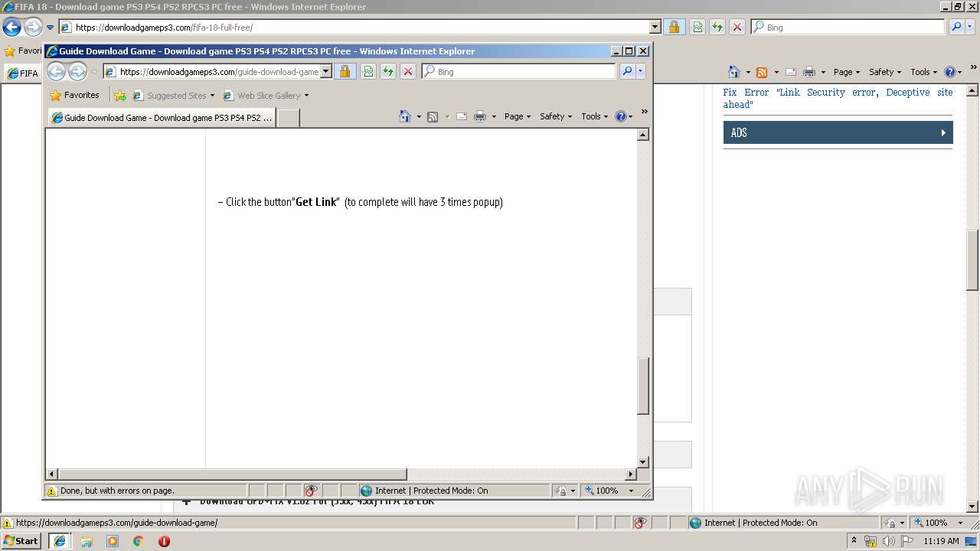Click volume icon in system tray

click(x=888, y=541)
